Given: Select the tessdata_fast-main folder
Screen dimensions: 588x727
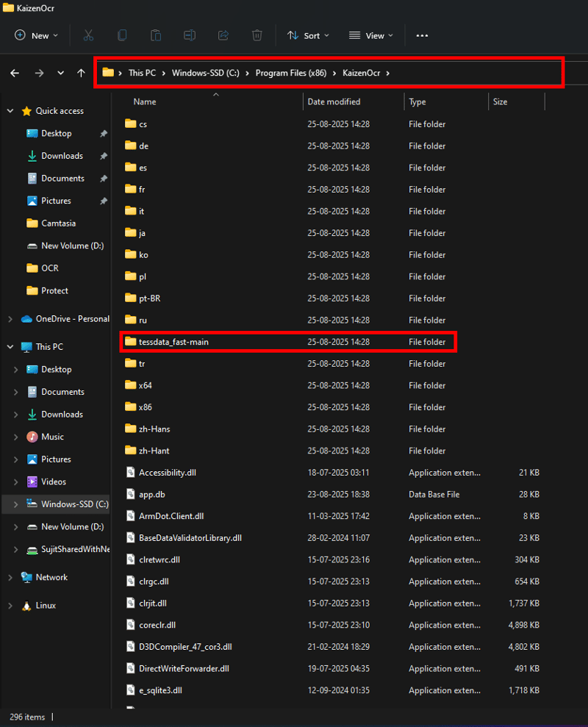Looking at the screenshot, I should tap(174, 342).
